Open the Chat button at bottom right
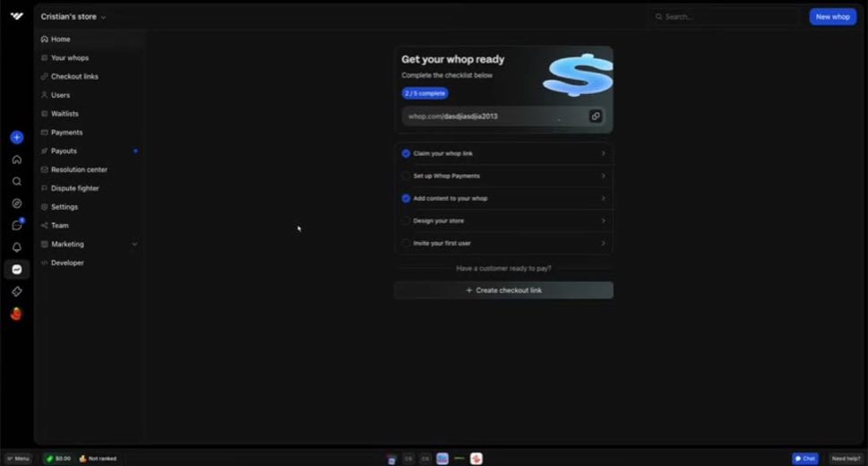 805,459
